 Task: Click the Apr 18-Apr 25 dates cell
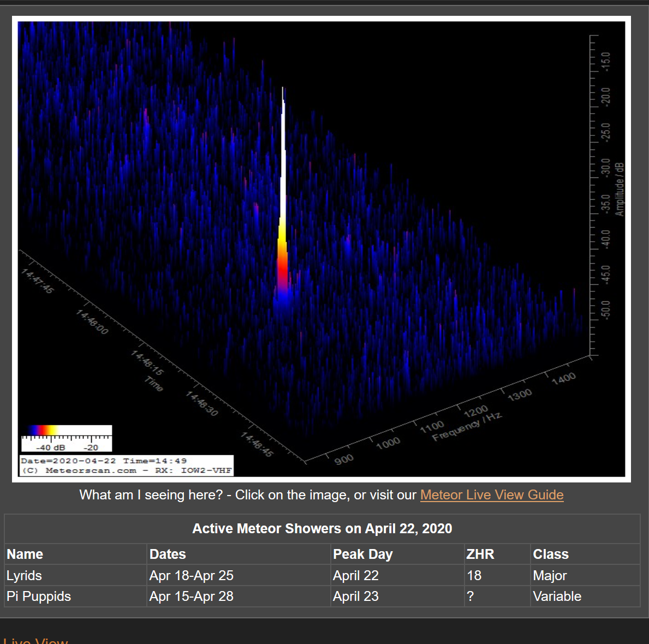pos(192,575)
